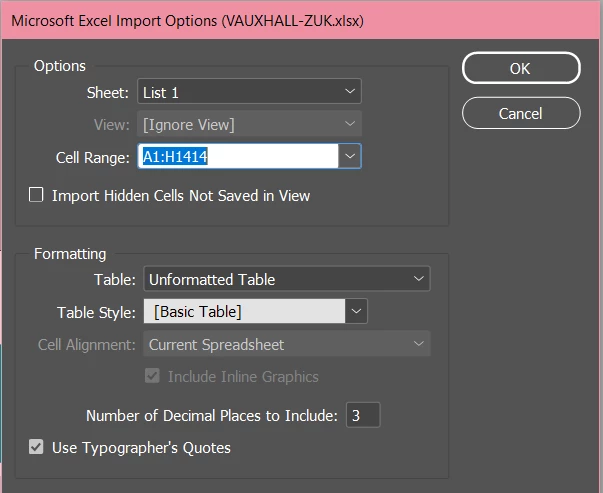Open the Sheet dropdown showing List 1
Viewport: 603px width, 493px height.
(x=249, y=92)
